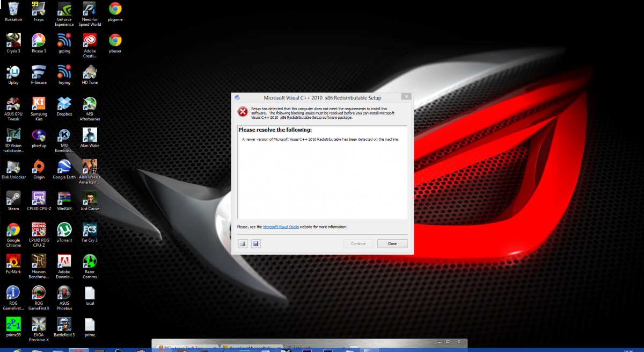Select the FurMark desktop shortcut
644x352 pixels.
point(13,265)
